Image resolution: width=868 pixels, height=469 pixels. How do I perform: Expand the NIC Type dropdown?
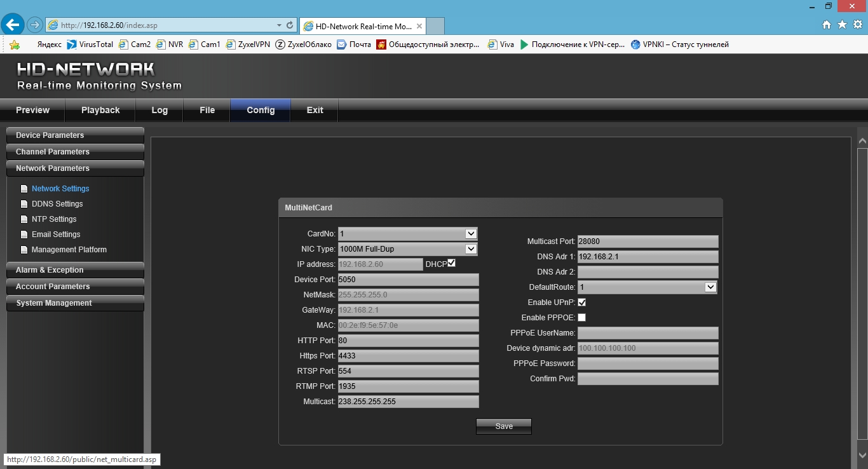(470, 249)
